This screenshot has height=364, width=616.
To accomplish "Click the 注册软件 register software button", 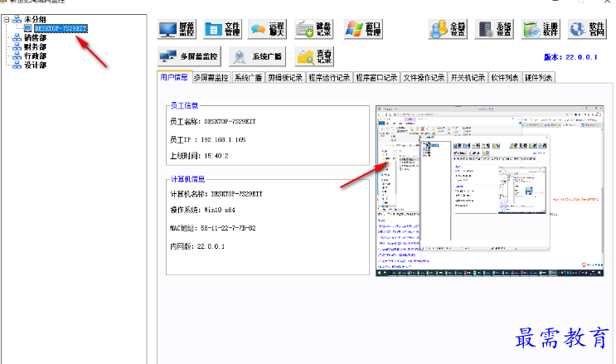I will click(542, 30).
